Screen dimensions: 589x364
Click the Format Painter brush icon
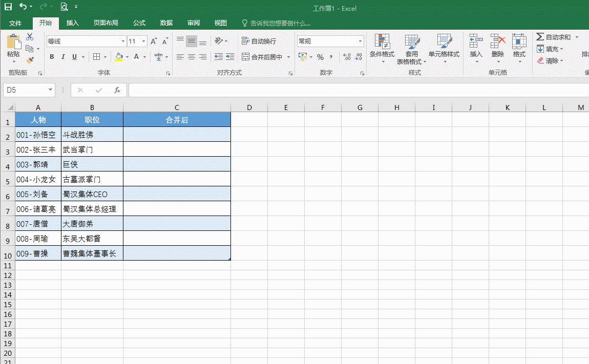coord(30,60)
